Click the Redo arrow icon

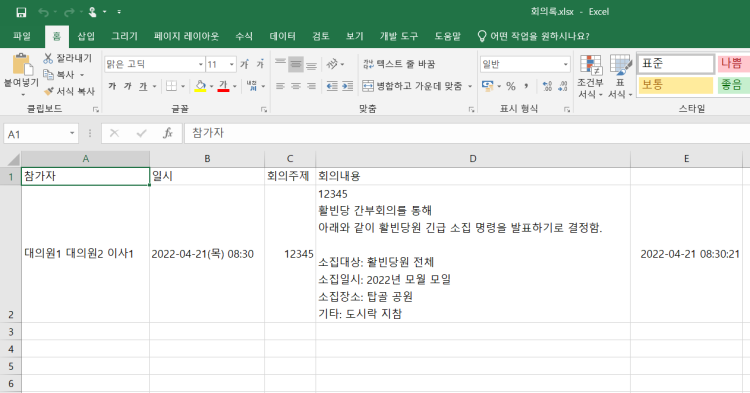[69, 12]
